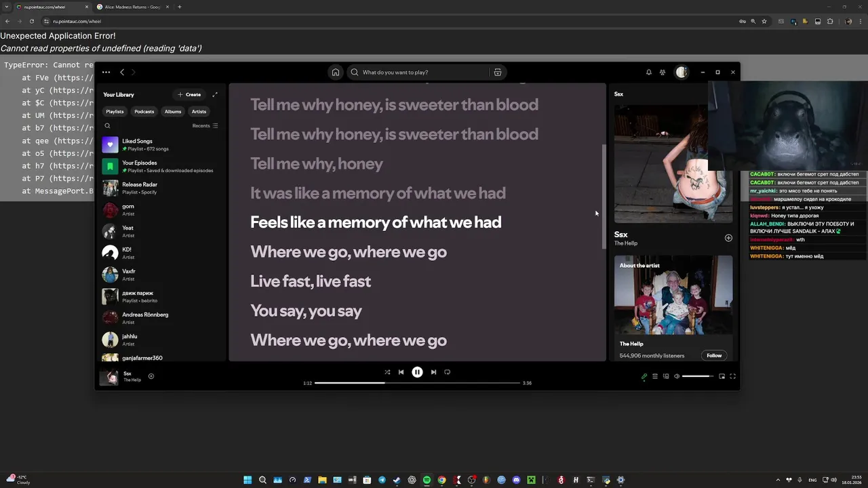This screenshot has width=868, height=488.
Task: Open the Browse icon in Spotify search bar
Action: (x=497, y=73)
